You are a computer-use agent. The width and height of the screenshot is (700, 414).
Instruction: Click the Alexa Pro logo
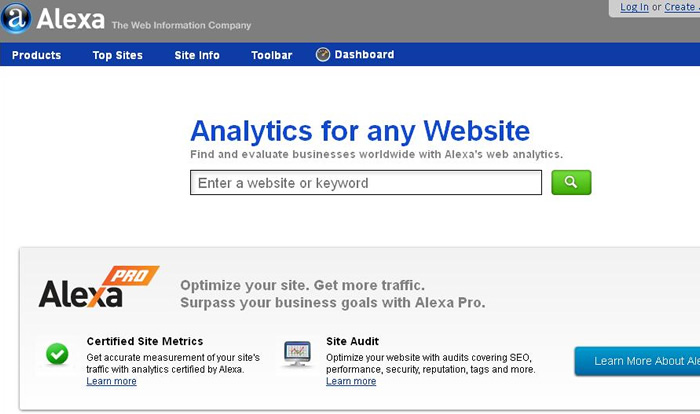97,287
